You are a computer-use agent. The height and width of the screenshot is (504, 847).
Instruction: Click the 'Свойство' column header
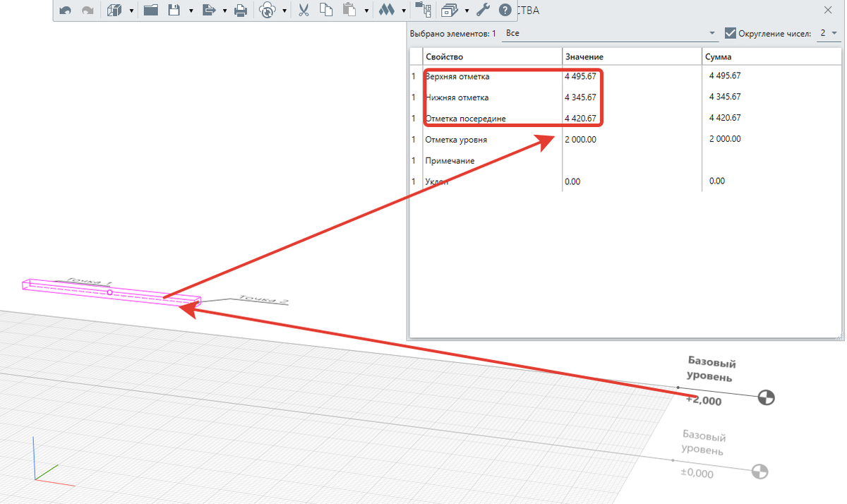coord(492,56)
